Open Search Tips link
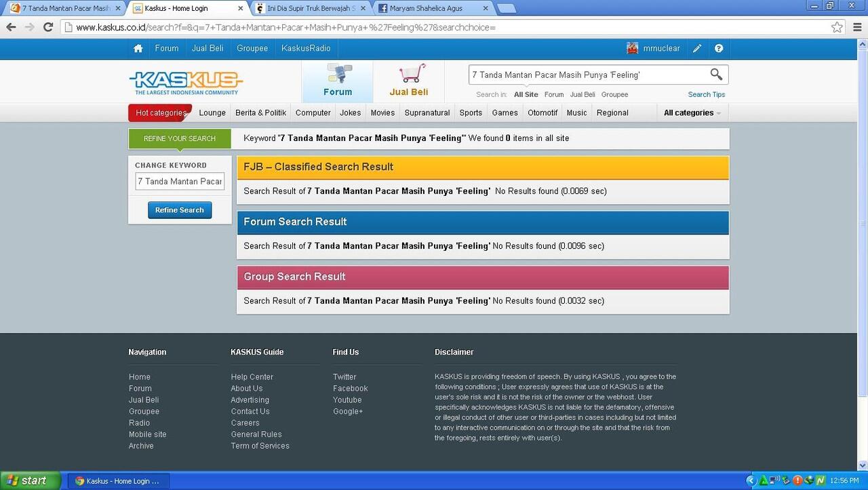 [707, 94]
